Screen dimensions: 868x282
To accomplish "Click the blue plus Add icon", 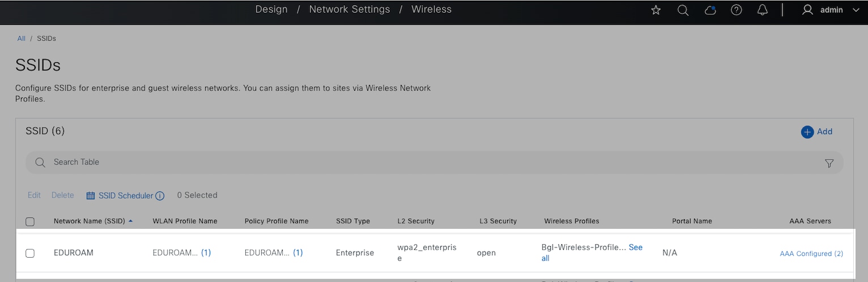I will (x=807, y=132).
